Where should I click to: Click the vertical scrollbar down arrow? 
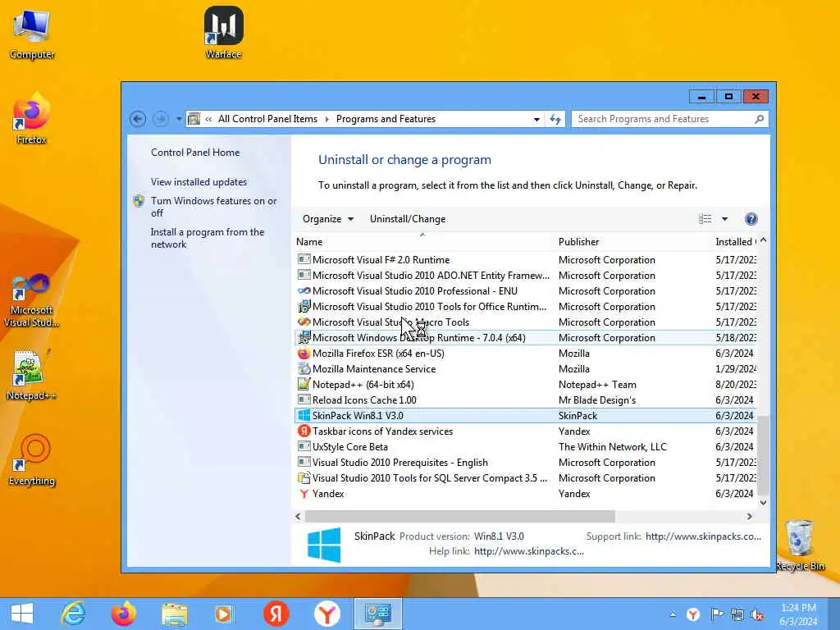(x=764, y=503)
